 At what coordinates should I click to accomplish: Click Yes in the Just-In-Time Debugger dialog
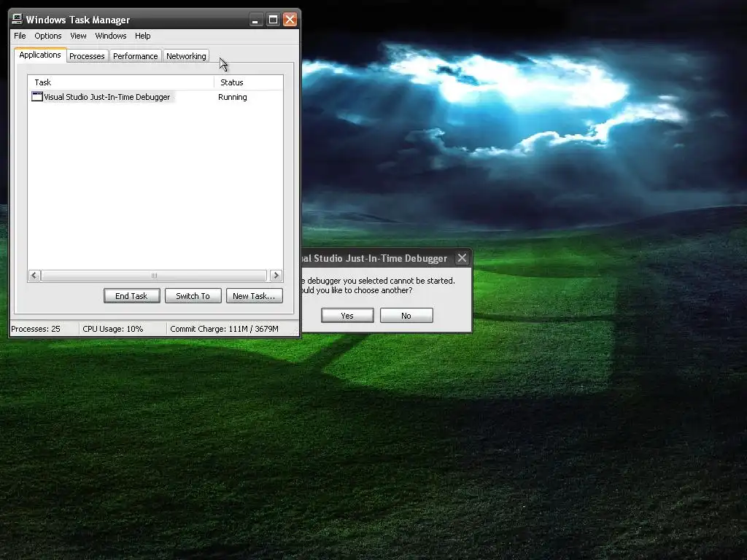pos(347,315)
